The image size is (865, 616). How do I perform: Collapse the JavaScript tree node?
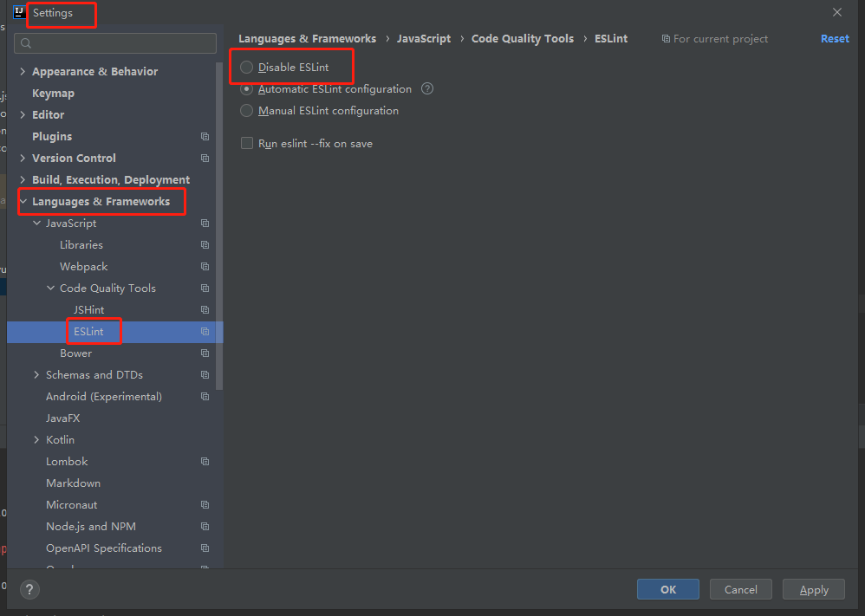click(37, 224)
